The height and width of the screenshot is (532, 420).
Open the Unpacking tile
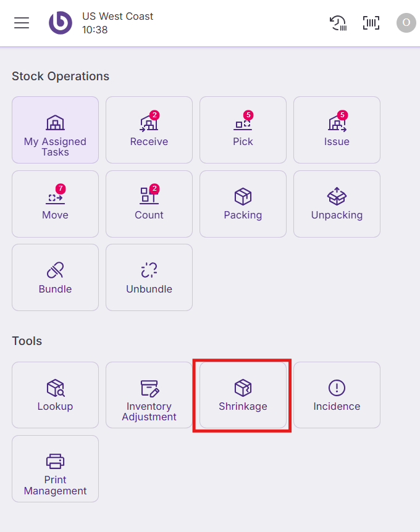click(x=337, y=204)
